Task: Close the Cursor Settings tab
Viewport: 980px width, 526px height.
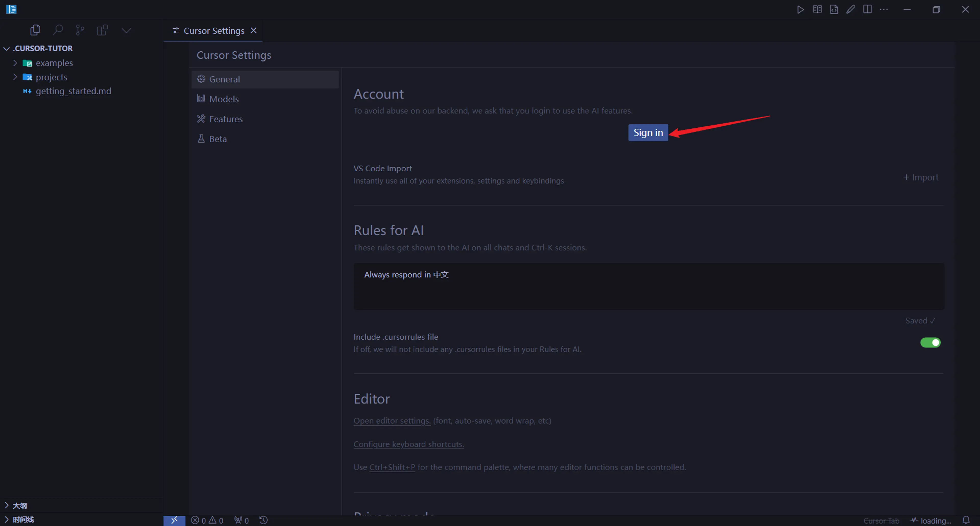Action: coord(254,30)
